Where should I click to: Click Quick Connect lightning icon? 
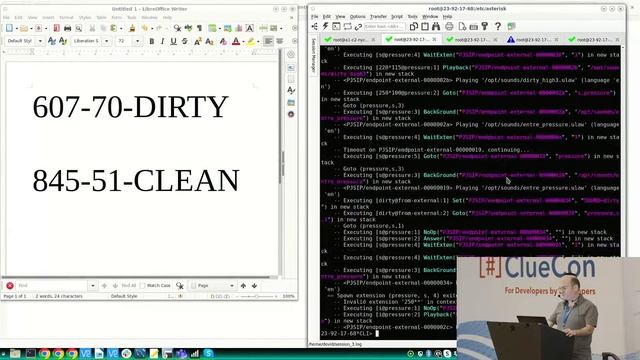(325, 27)
